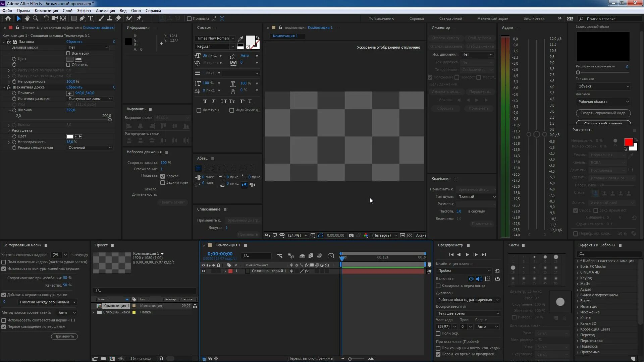Take snapshot with camera icon in viewer
Screen dimensions: 644x362
[351, 235]
